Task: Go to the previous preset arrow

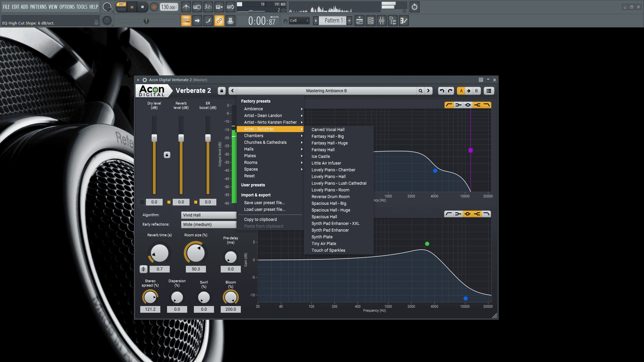Action: click(232, 91)
